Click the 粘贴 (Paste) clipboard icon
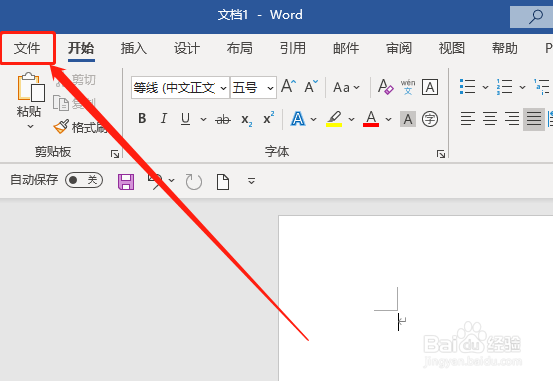 (x=31, y=87)
